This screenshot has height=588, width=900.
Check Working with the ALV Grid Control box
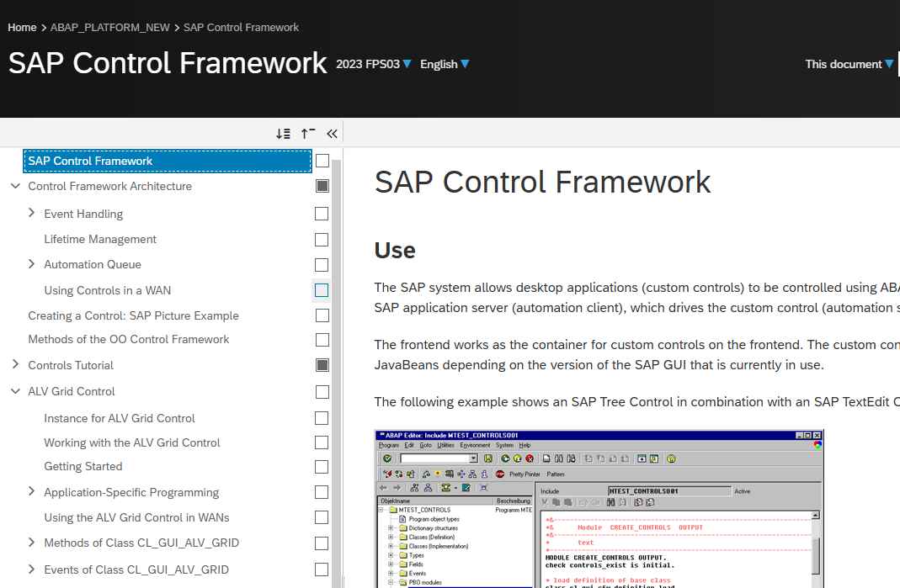322,442
